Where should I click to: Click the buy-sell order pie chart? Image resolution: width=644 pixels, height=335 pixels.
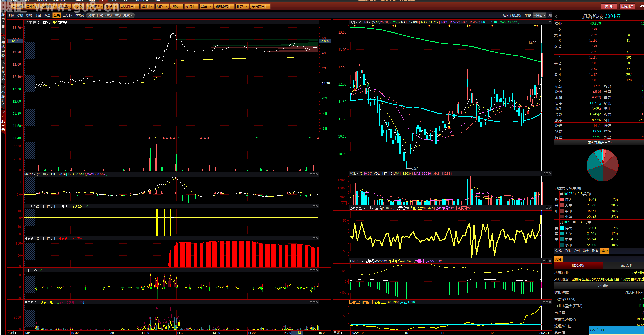coord(603,165)
